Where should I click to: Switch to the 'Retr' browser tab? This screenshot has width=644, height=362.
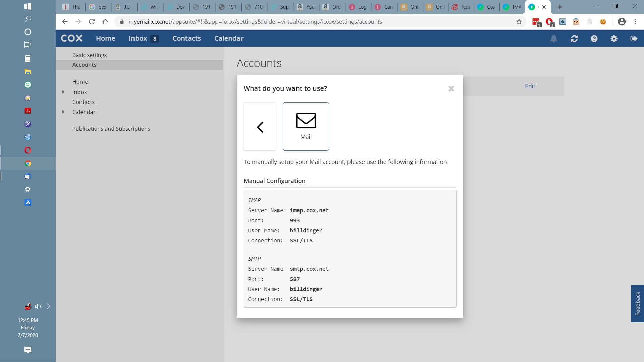(x=461, y=7)
